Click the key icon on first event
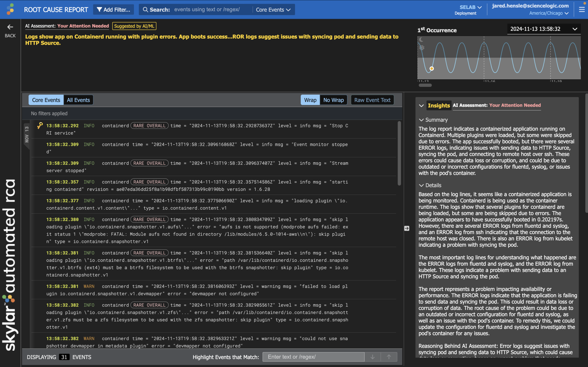The height and width of the screenshot is (367, 588). pyautogui.click(x=40, y=125)
